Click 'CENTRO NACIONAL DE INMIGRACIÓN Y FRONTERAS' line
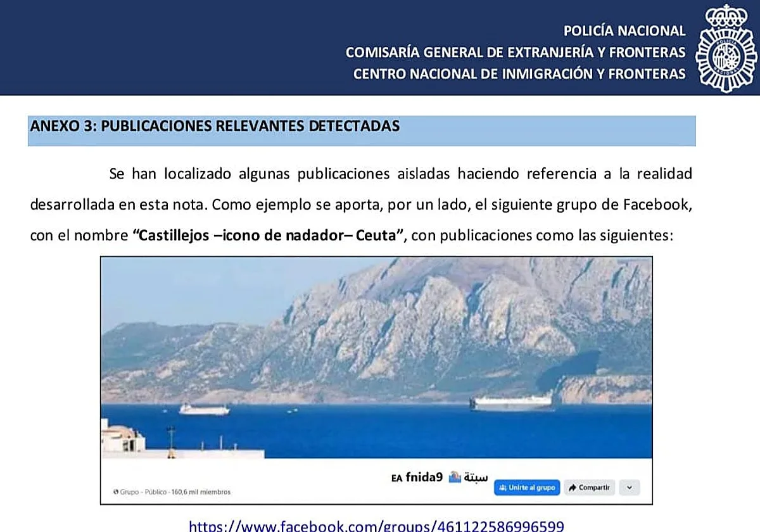The width and height of the screenshot is (760, 532). [x=519, y=73]
